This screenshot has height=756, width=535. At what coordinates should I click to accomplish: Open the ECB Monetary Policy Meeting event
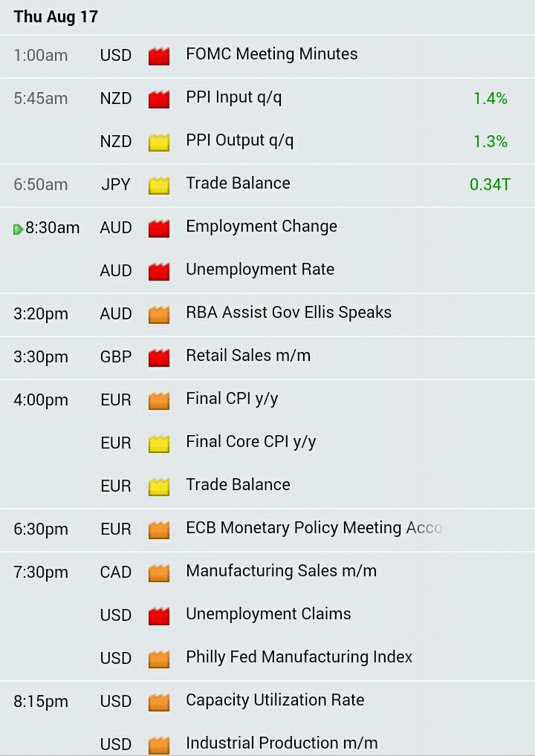point(267,530)
